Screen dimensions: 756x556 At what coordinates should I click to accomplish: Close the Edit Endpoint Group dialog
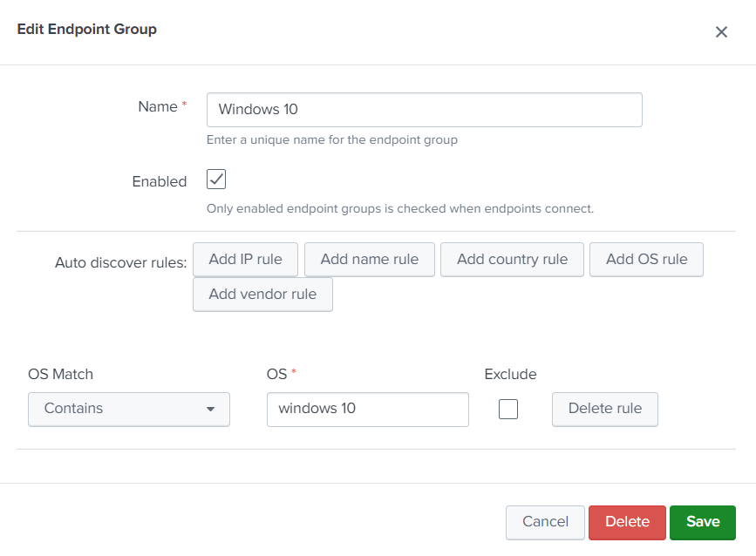[x=721, y=32]
